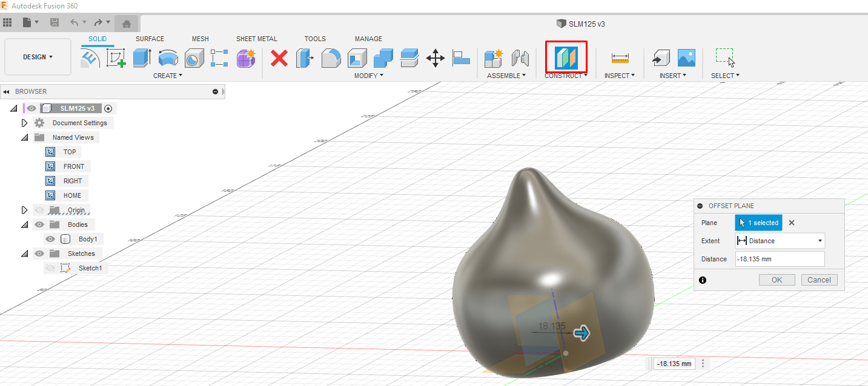This screenshot has height=386, width=868.
Task: Select the Combine tool
Action: (383, 59)
